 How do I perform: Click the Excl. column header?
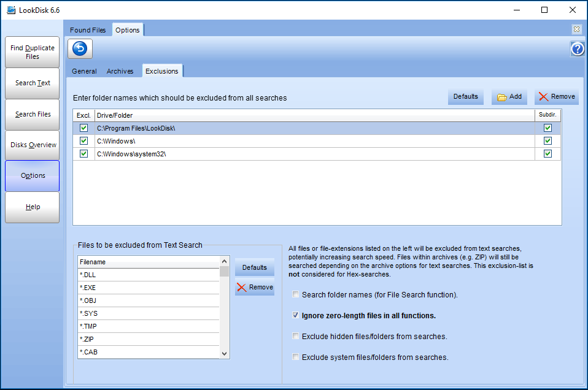(x=83, y=115)
